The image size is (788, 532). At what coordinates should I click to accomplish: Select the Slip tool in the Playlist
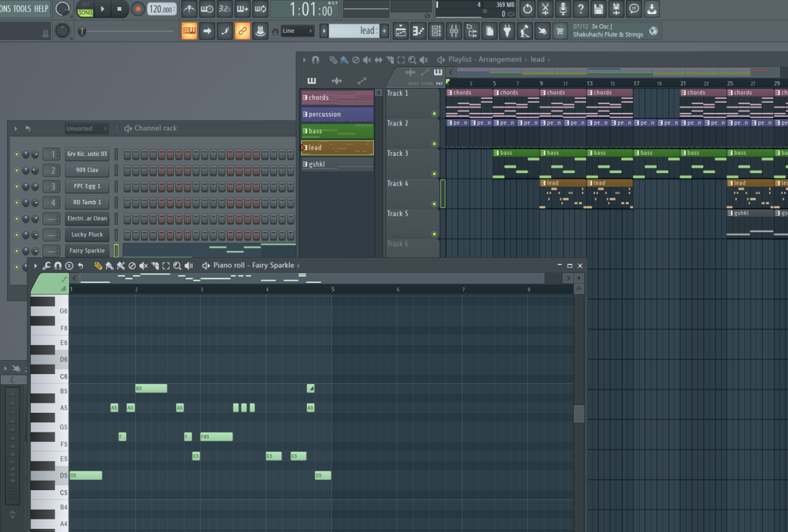pos(379,60)
